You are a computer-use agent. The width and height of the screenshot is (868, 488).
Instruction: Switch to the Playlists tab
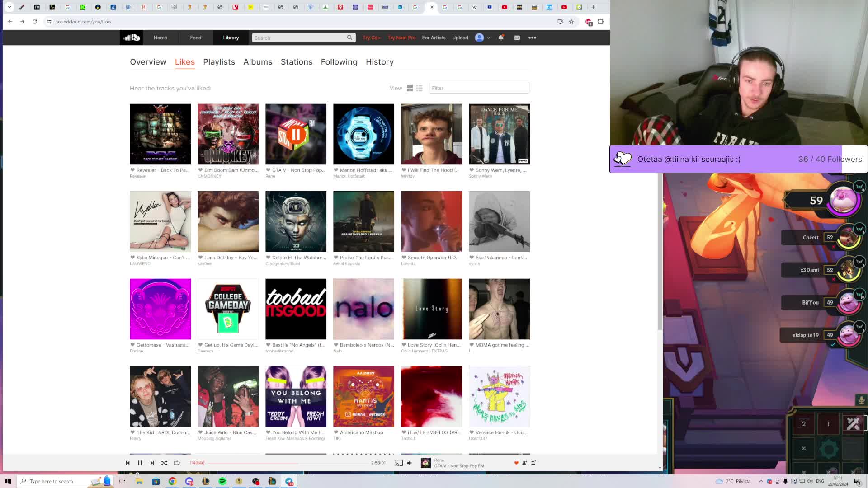(219, 62)
